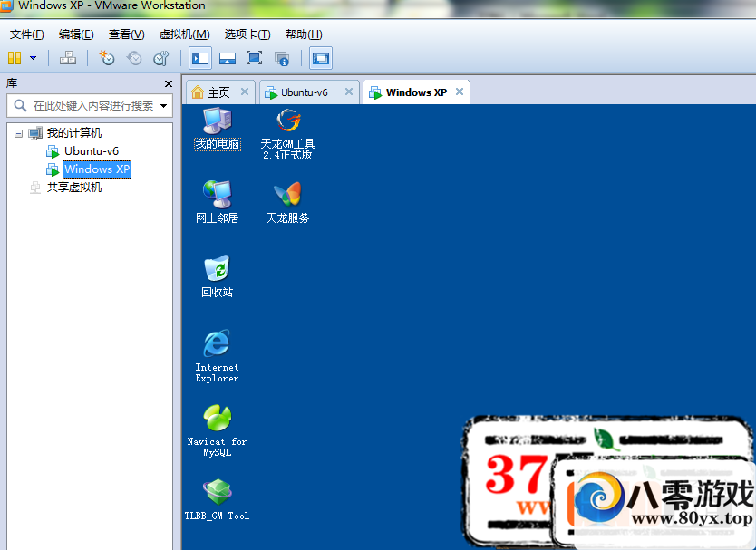Collapse the 我的计算机 tree node
The width and height of the screenshot is (756, 550).
click(18, 133)
